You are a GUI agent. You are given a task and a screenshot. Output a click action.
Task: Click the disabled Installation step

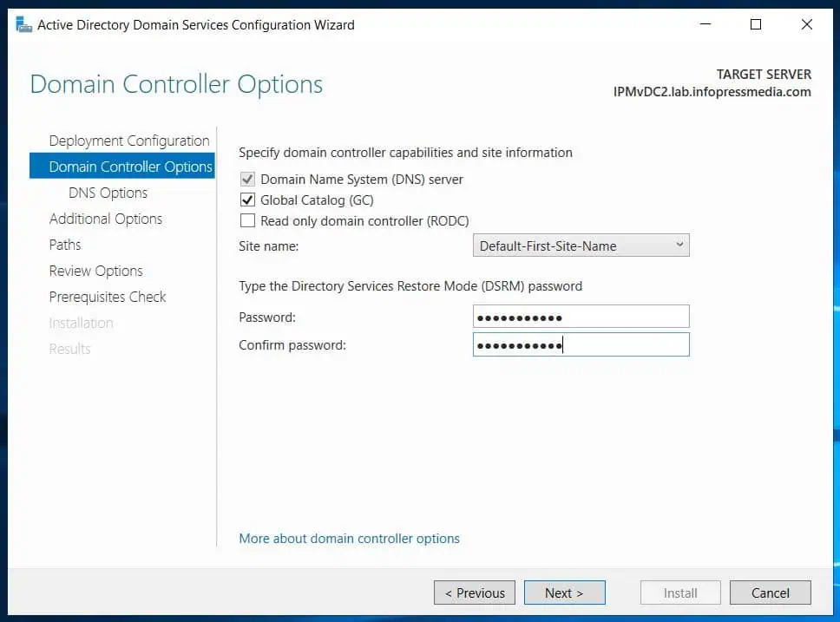click(81, 323)
